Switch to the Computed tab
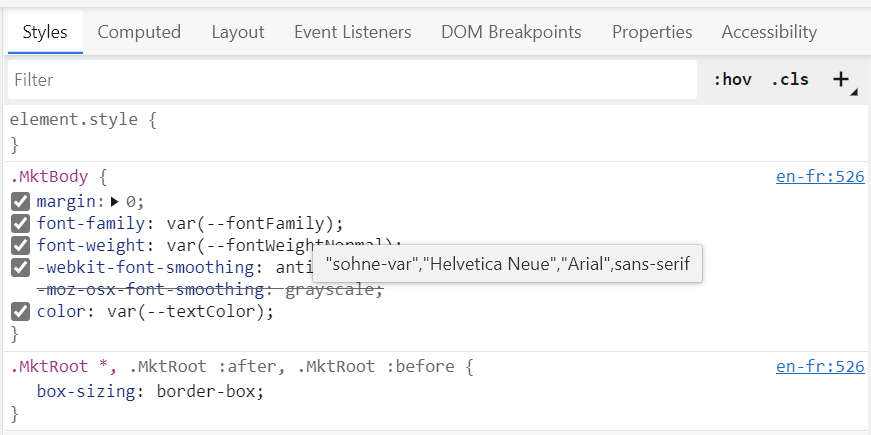This screenshot has height=435, width=871. tap(139, 32)
